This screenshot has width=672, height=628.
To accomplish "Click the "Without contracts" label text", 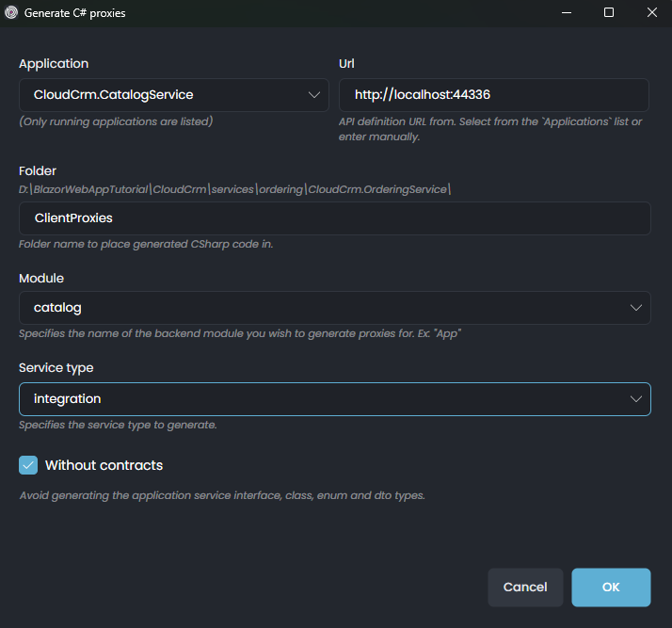I will [x=104, y=465].
